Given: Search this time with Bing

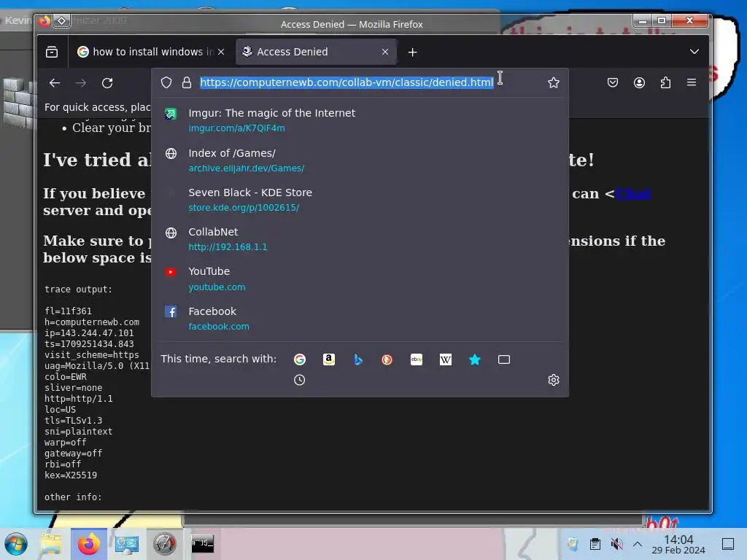Looking at the screenshot, I should click(x=358, y=359).
